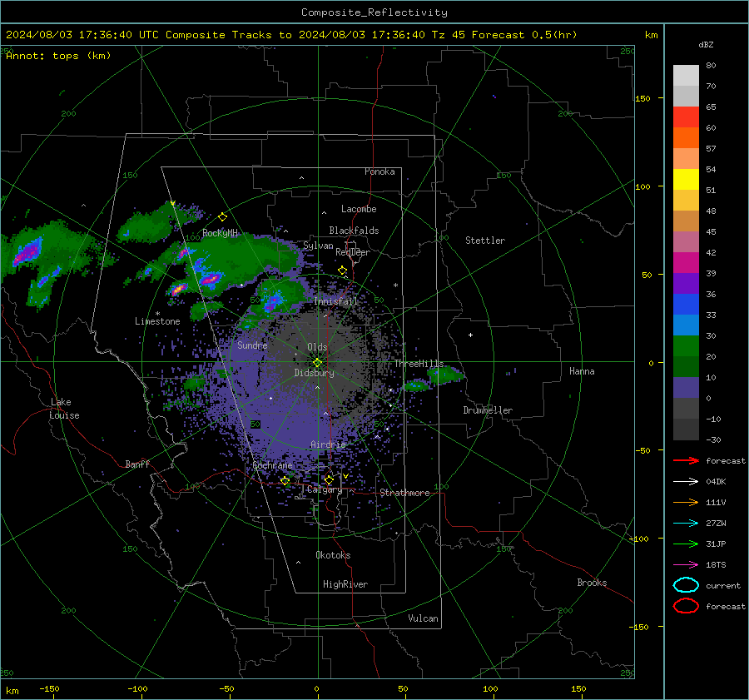
Task: Select the orange swatch below the red one
Action: (x=686, y=138)
